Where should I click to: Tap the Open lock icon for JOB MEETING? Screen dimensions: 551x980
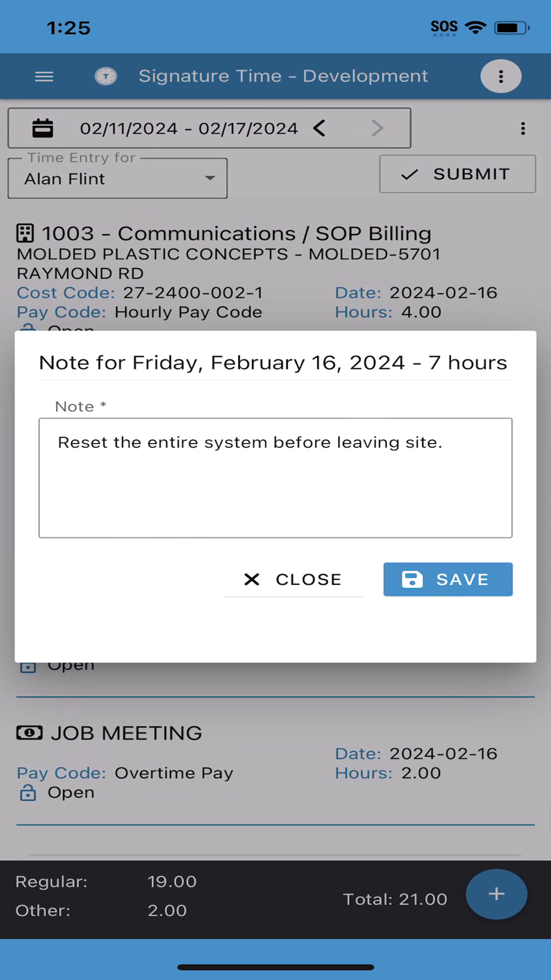28,793
